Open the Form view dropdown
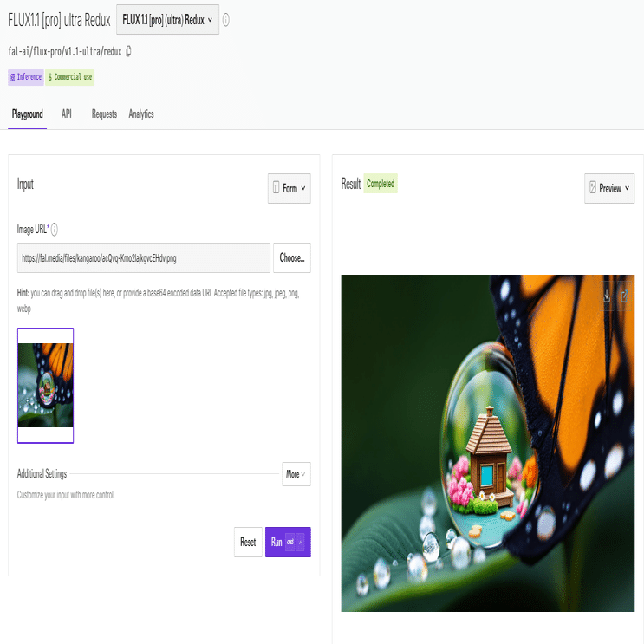Screen dimensions: 644x644 point(289,188)
